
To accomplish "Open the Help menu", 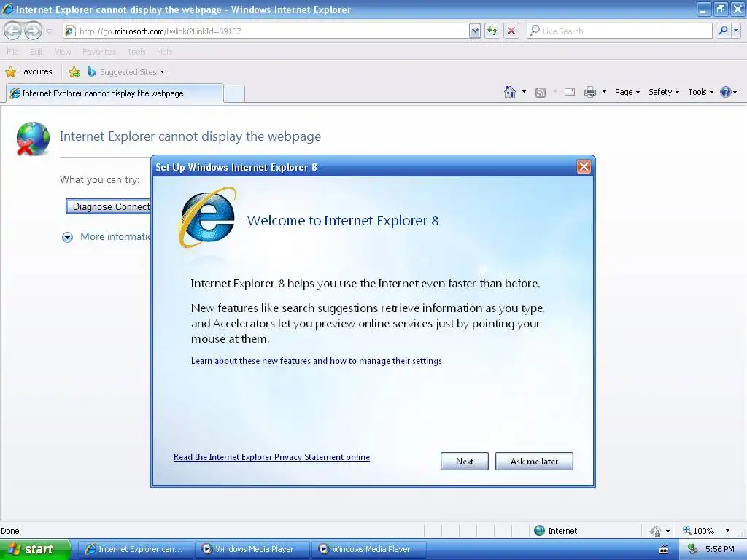I will (x=164, y=52).
